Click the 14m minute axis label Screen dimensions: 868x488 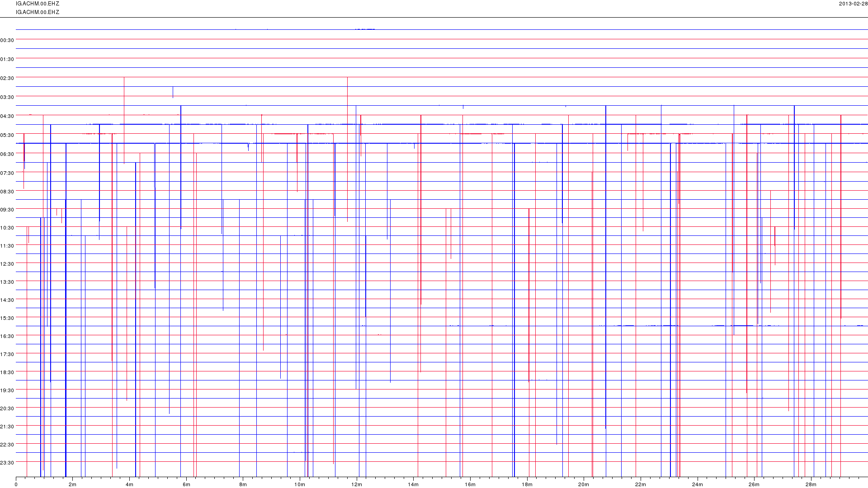[x=413, y=485]
